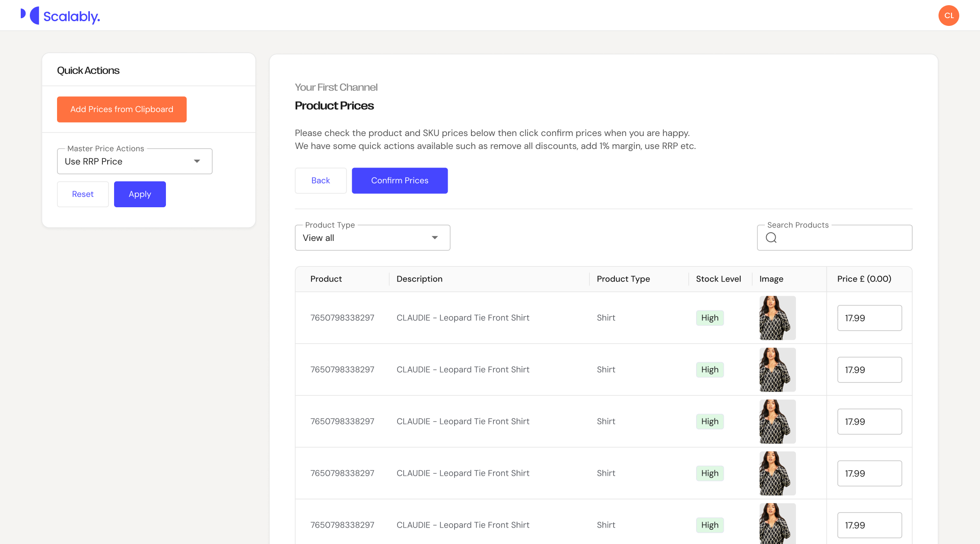This screenshot has width=980, height=544.
Task: Click the Stock Level column header
Action: (718, 279)
